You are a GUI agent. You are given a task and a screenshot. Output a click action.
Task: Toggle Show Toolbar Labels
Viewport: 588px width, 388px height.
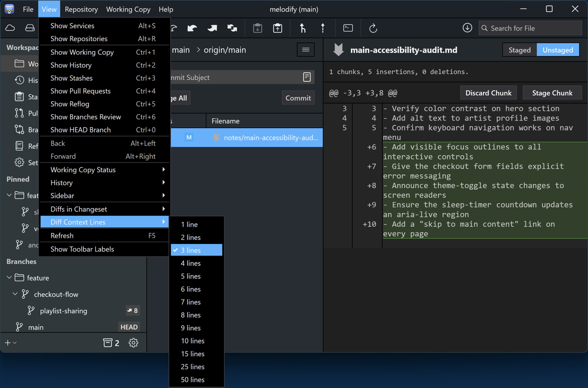click(104, 249)
